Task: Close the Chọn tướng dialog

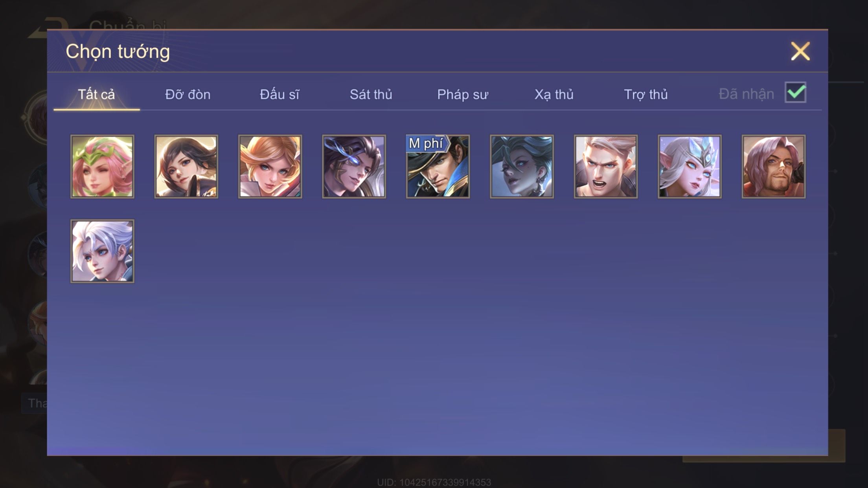Action: tap(800, 51)
